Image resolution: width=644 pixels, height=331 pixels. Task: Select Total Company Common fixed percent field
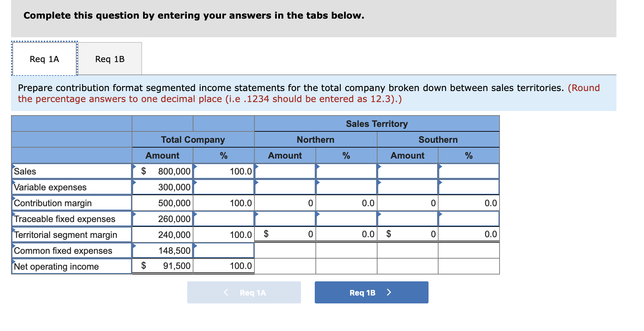point(224,250)
